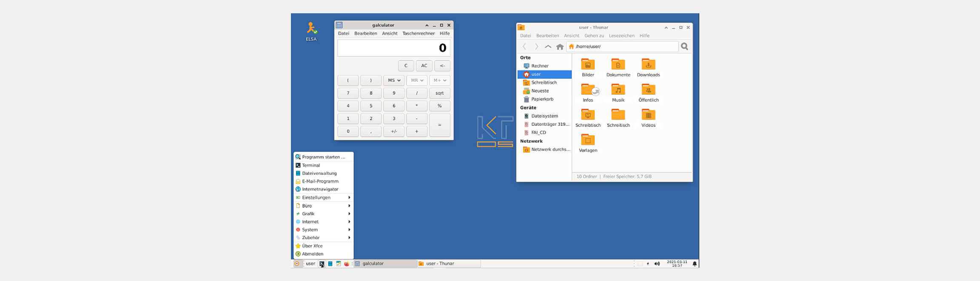
Task: Click the search magnifier icon in Thunar
Action: [684, 46]
